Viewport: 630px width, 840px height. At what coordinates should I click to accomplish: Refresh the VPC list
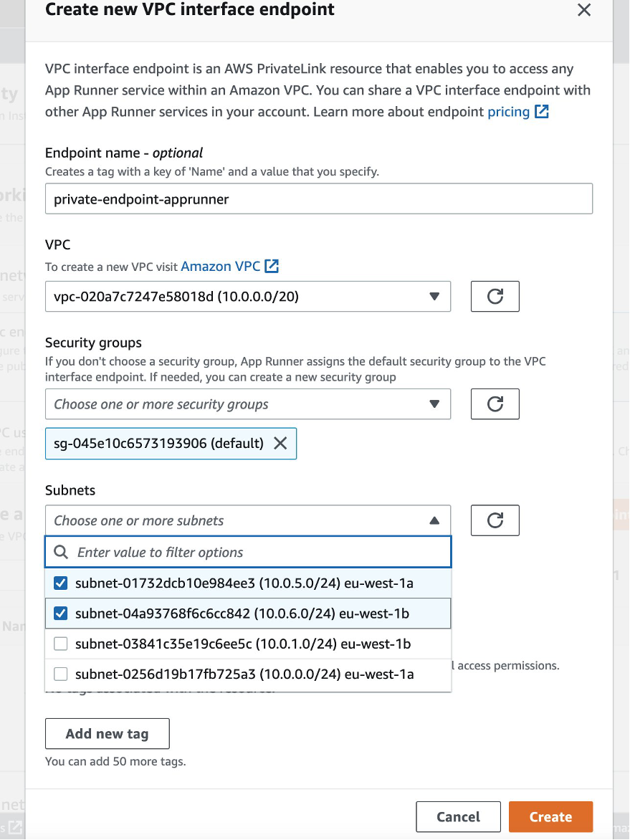pos(495,296)
